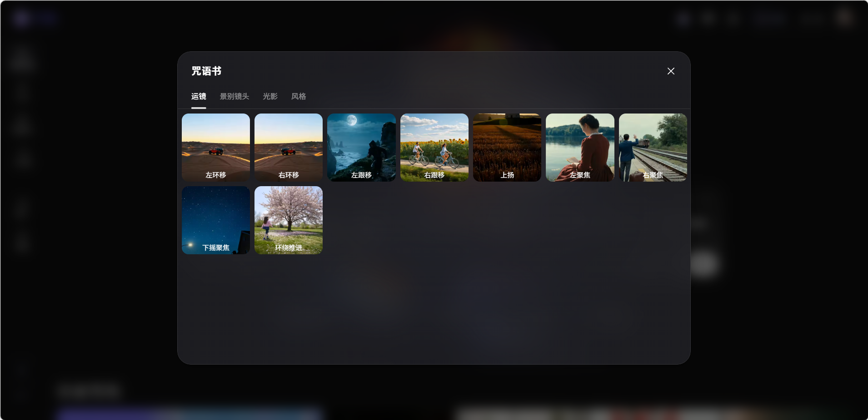Click the blurred user avatar icon
Image resolution: width=868 pixels, height=420 pixels.
845,18
